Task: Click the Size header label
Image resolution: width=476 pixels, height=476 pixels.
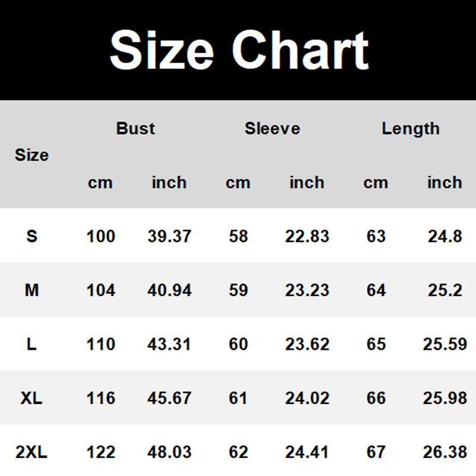Action: (32, 155)
